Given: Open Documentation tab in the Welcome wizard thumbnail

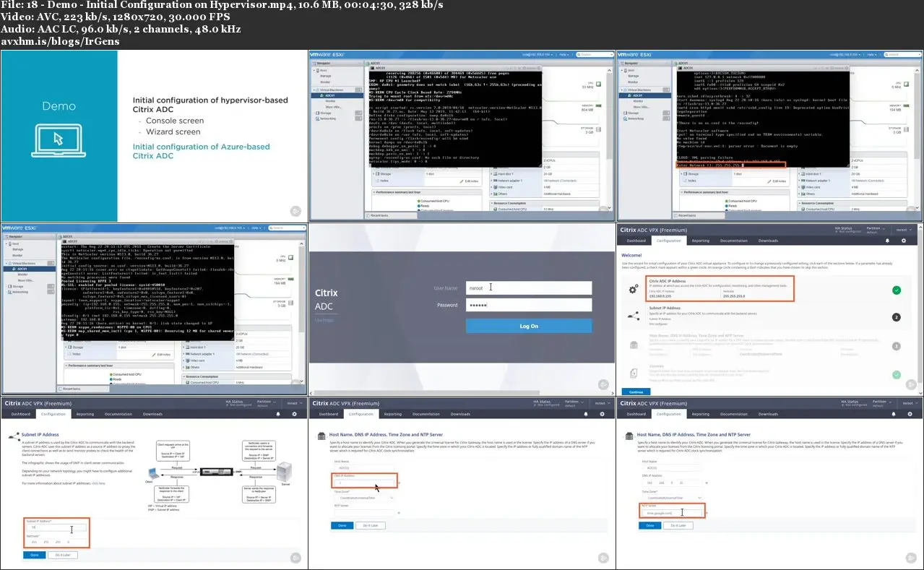Looking at the screenshot, I should point(733,241).
